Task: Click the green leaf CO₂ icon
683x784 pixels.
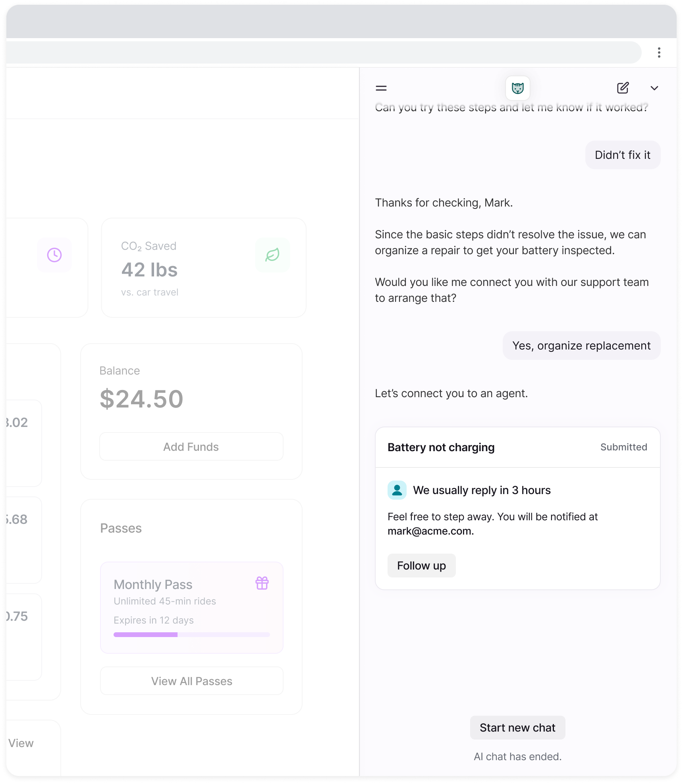Action: [x=272, y=255]
